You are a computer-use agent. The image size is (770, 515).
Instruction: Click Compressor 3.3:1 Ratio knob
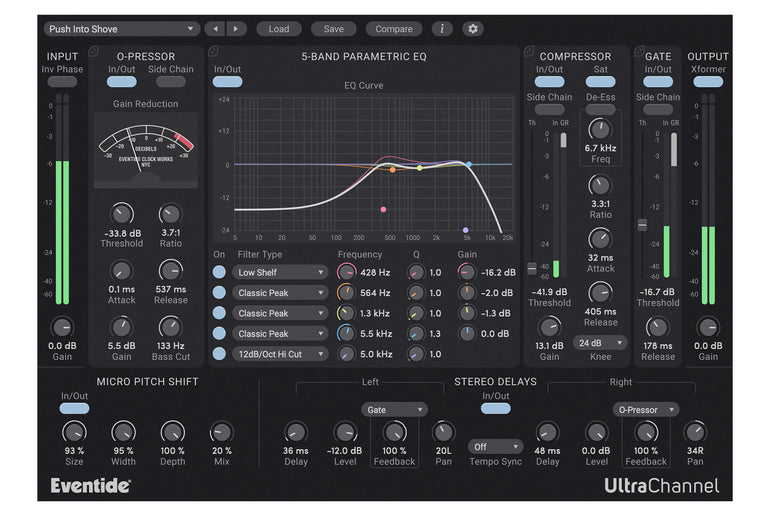pos(600,186)
